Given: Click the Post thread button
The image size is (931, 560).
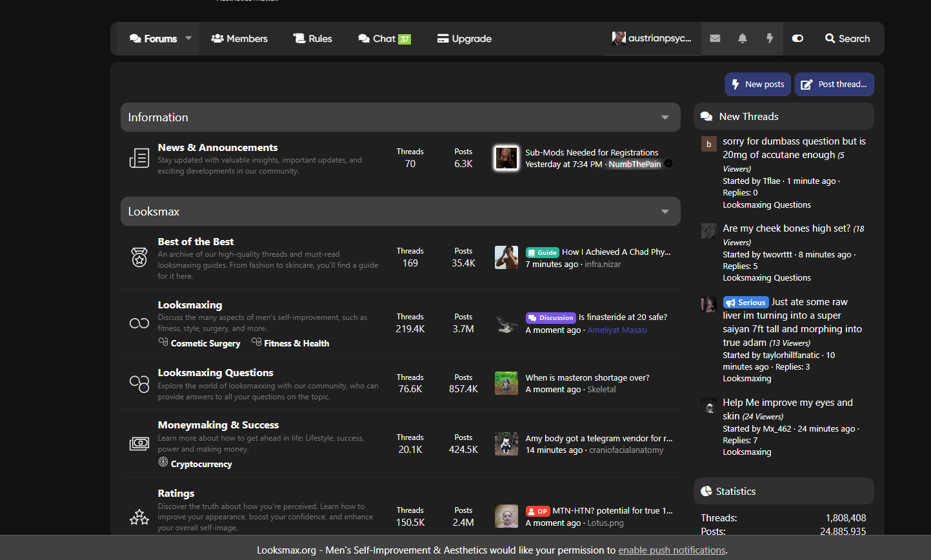Looking at the screenshot, I should (x=834, y=85).
